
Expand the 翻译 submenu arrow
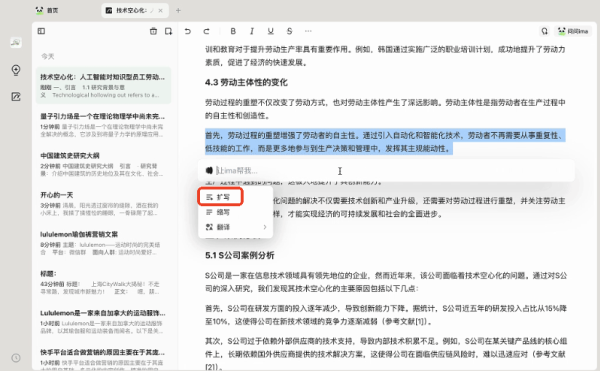point(265,227)
